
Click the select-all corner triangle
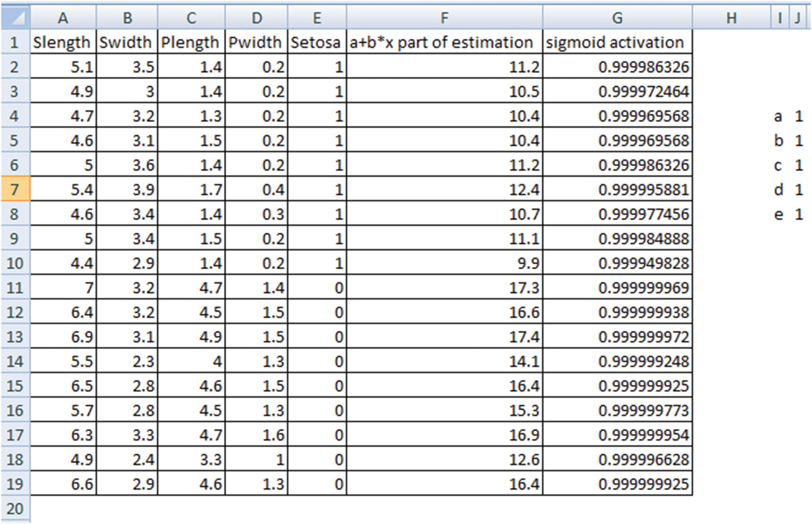[16, 18]
